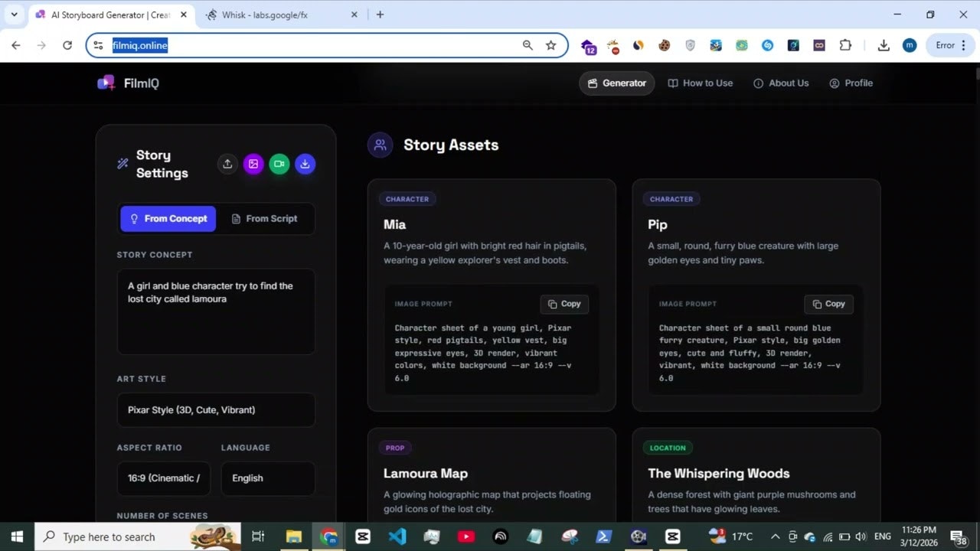This screenshot has height=551, width=980.
Task: Click the taskbar search box
Action: (x=138, y=536)
